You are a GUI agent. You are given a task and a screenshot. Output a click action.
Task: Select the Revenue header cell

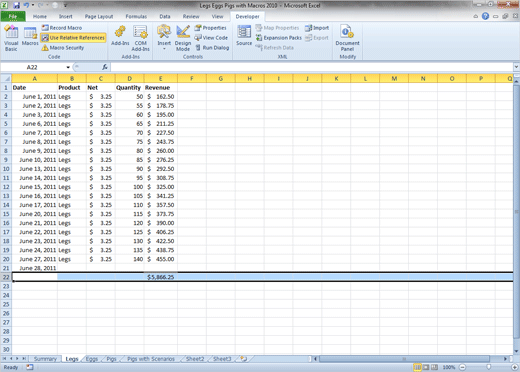161,88
